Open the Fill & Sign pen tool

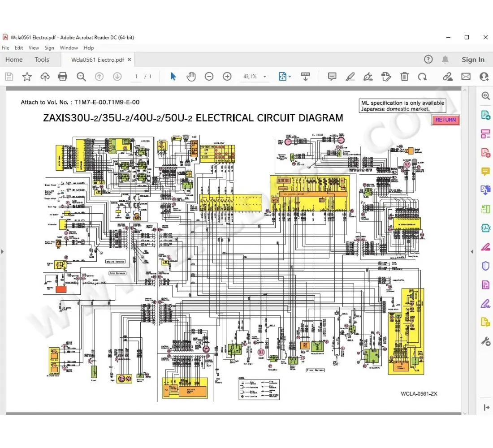(x=368, y=76)
